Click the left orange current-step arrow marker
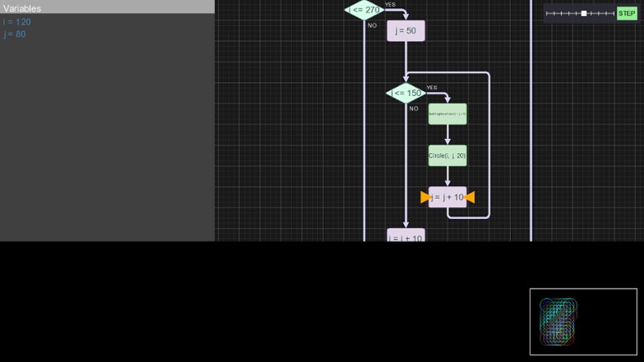 tap(426, 197)
